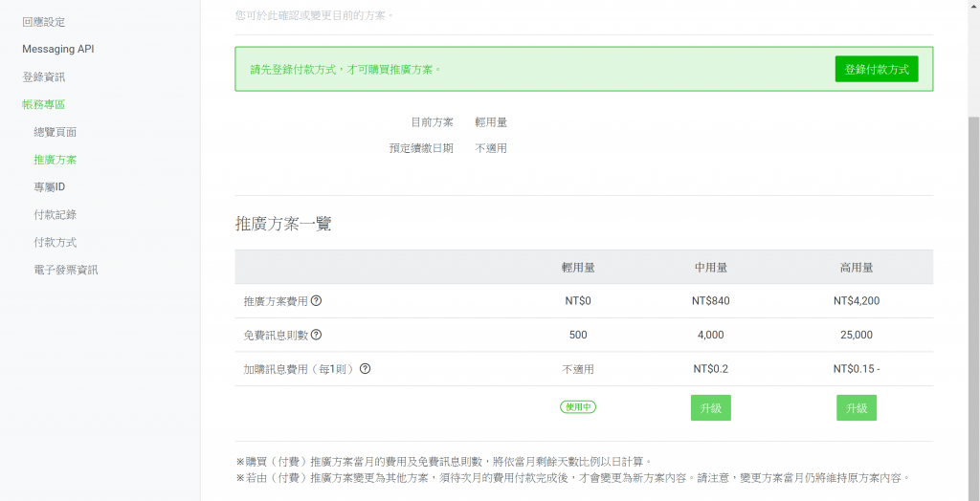Click the 登錄付款方式 green button
Viewport: 980px width, 501px height.
pos(877,69)
